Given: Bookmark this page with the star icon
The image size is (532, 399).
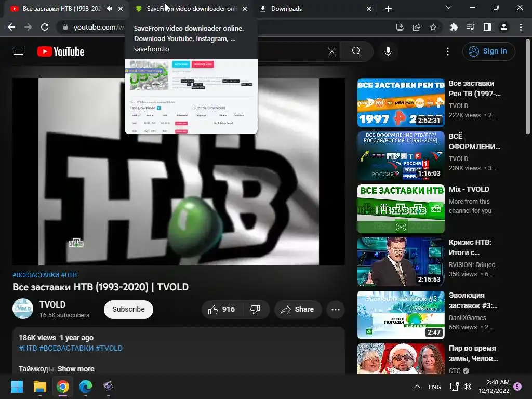Looking at the screenshot, I should point(433,27).
